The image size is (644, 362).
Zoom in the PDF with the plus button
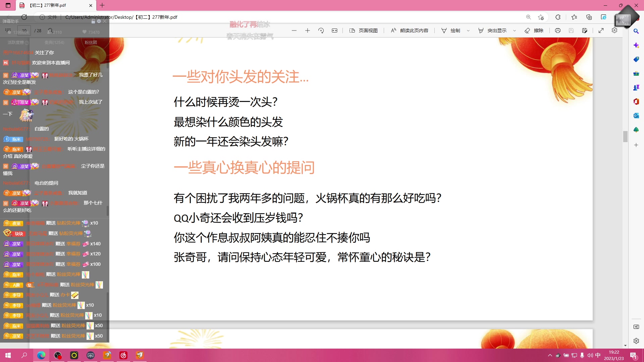[308, 31]
